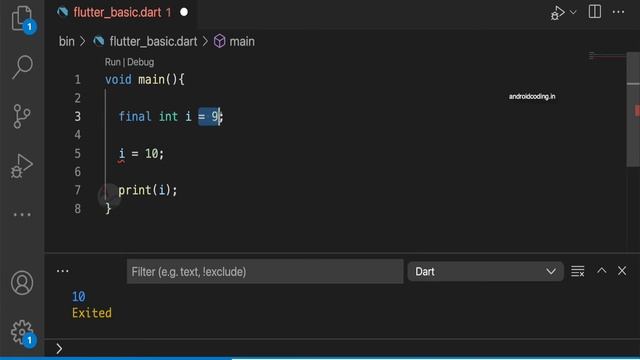The image size is (640, 360).
Task: Click the Exited message in console
Action: pyautogui.click(x=92, y=313)
